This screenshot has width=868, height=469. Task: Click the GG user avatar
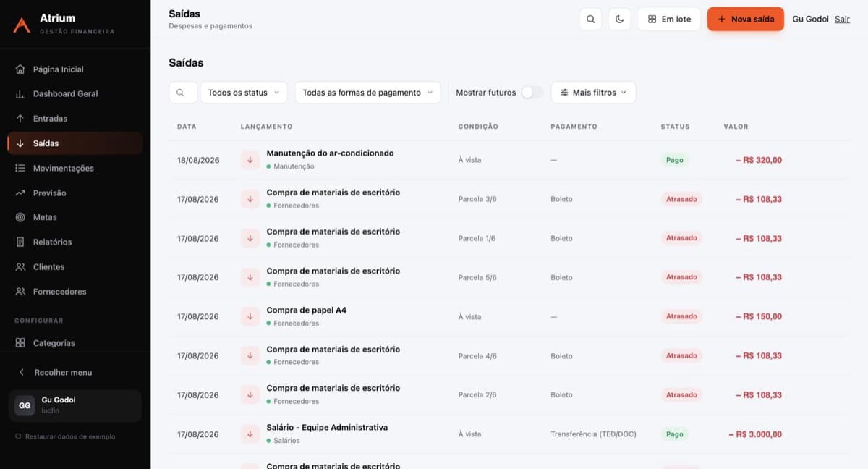pos(25,406)
